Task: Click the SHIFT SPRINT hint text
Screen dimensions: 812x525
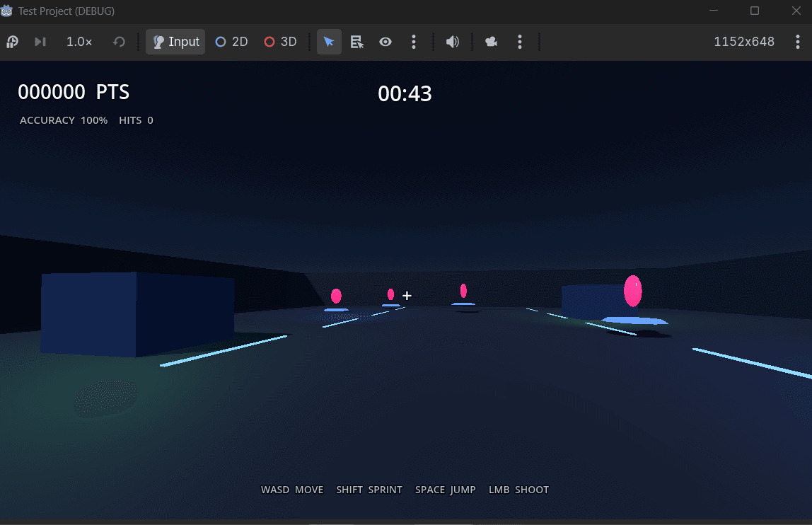Action: (x=369, y=490)
